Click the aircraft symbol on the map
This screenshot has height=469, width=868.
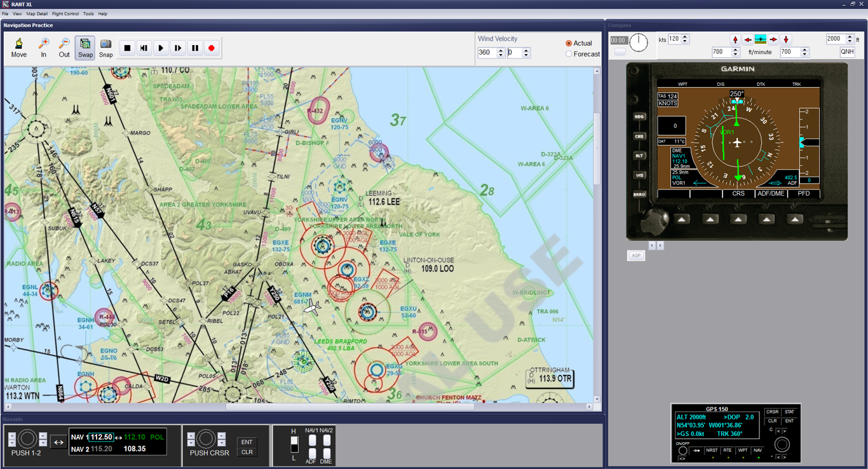pos(312,309)
